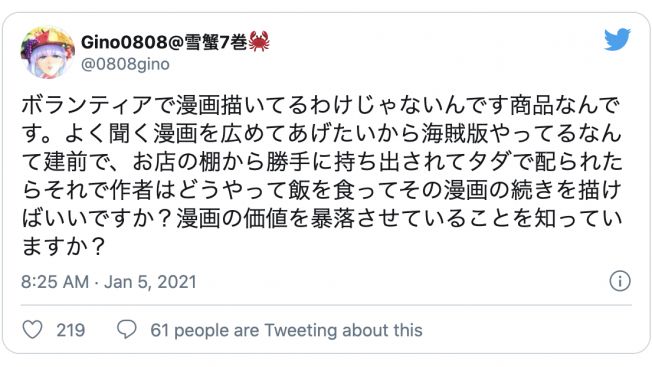
Task: Click the tweet line starting with て建前で
Action: click(322, 162)
